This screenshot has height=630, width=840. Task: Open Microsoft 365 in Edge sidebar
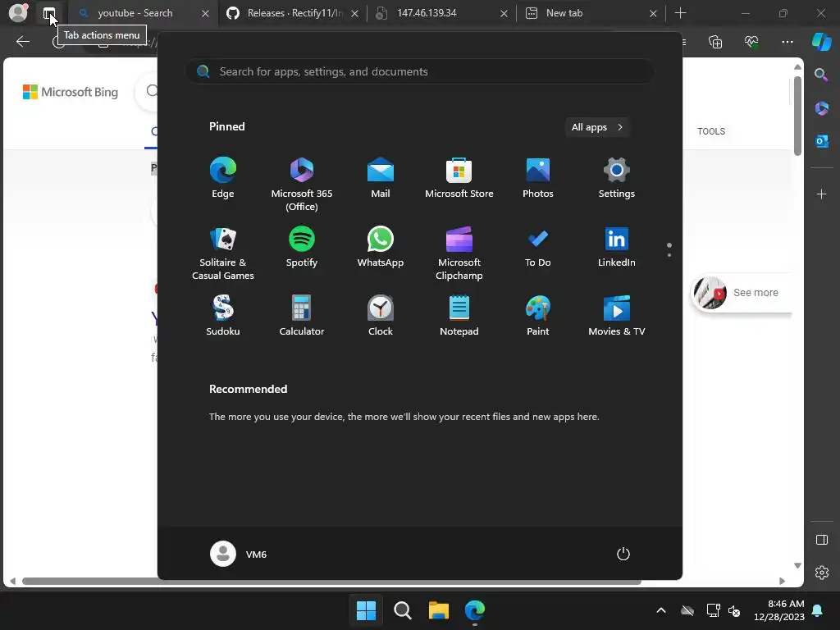pos(821,108)
